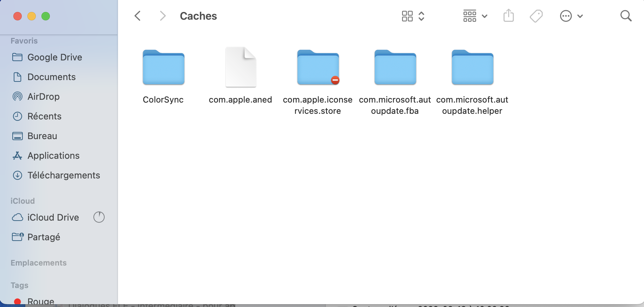Click the com.apple.aned file name
This screenshot has width=644, height=307.
coord(241,100)
